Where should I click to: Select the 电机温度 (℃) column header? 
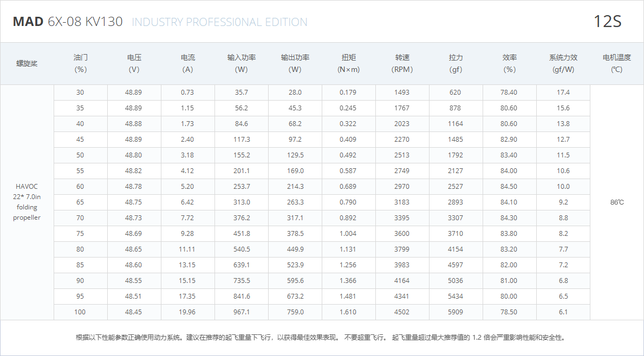coord(616,64)
